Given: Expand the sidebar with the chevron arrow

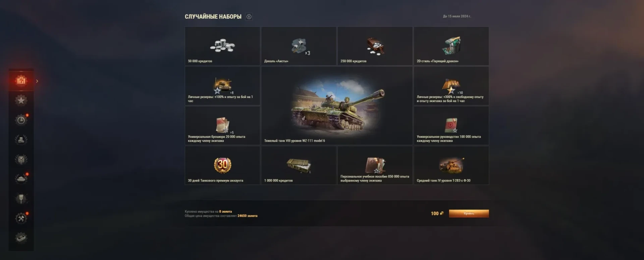Looking at the screenshot, I should point(37,81).
